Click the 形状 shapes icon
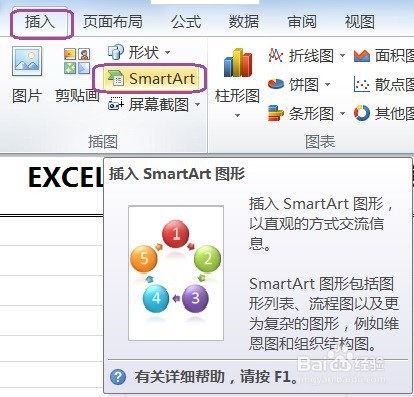Screen dimensions: 414x397 116,52
